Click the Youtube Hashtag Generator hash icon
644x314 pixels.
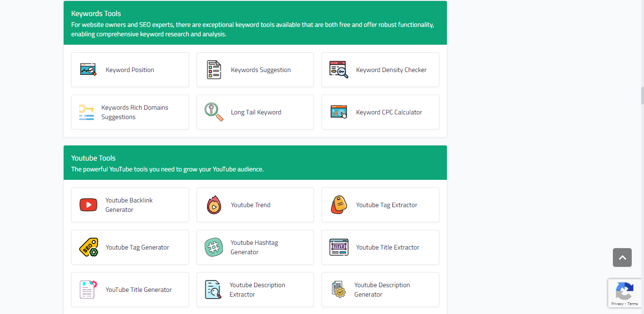pos(214,247)
